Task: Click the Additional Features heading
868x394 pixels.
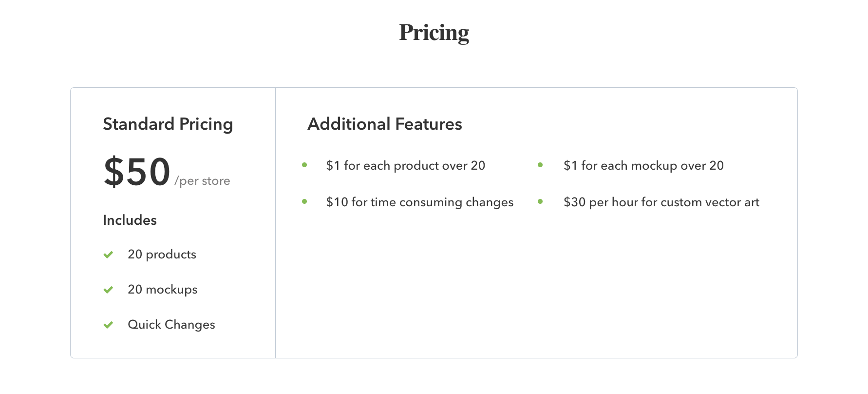Action: [x=385, y=124]
